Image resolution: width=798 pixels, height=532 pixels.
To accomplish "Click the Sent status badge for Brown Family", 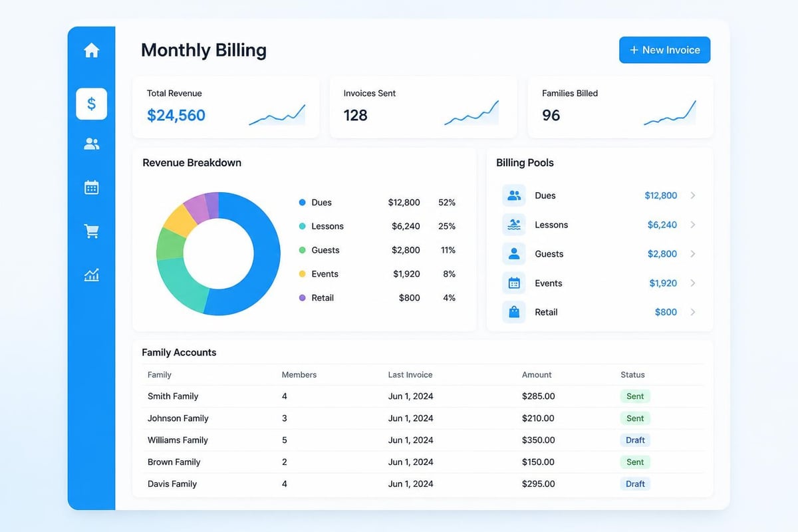I will (x=635, y=462).
